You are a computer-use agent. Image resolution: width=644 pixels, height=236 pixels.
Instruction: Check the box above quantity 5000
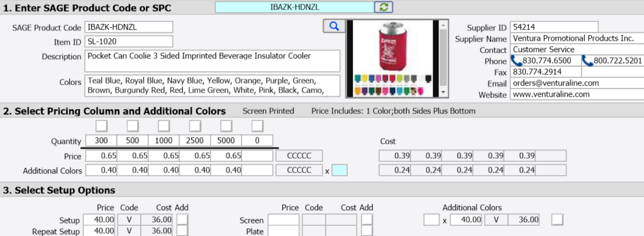tap(226, 126)
